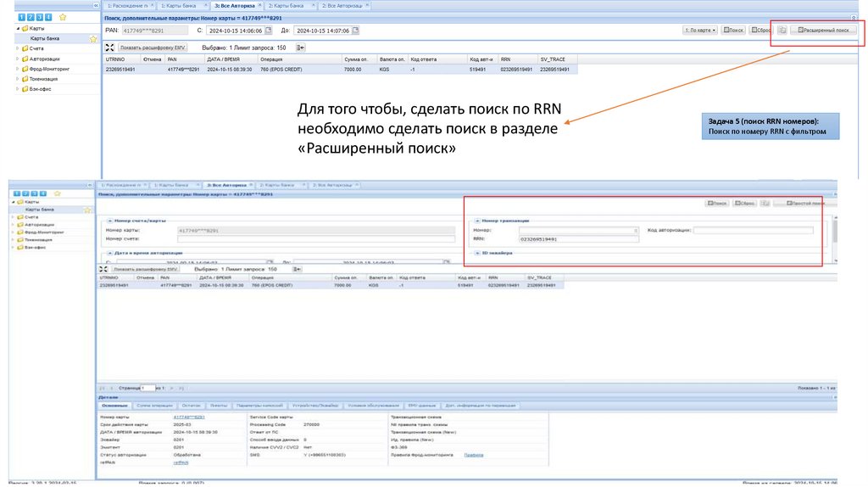The image size is (868, 487).
Task: Click the Расширенный поиск button
Action: pyautogui.click(x=824, y=30)
